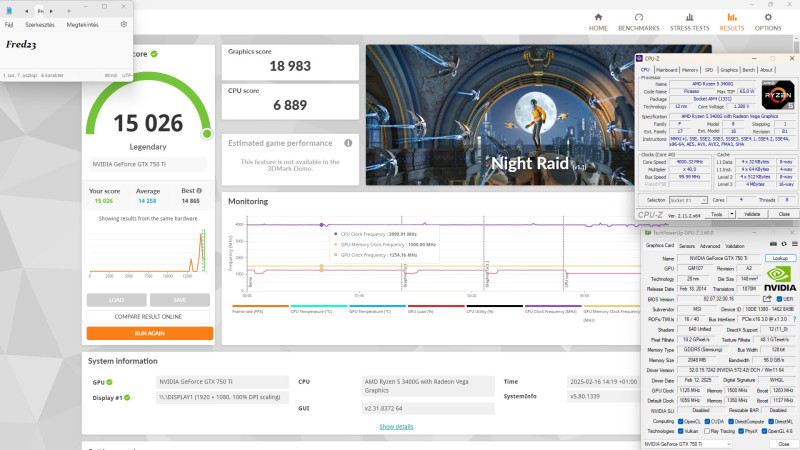Viewport: 800px width, 450px height.
Task: Toggle the DirectCompute checkbox
Action: (x=731, y=421)
